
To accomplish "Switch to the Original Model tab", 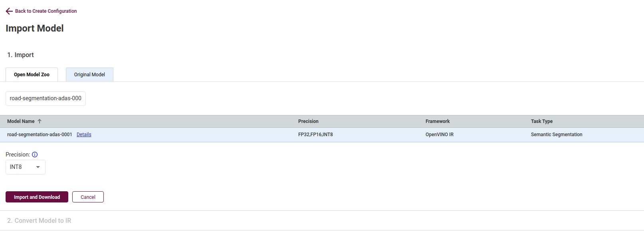I will [89, 75].
